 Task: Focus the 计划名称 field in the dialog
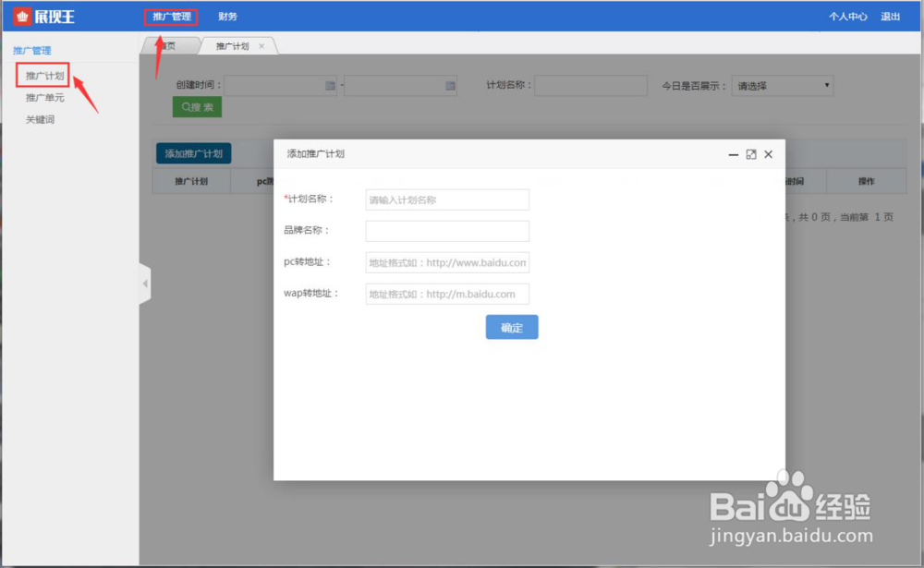447,199
